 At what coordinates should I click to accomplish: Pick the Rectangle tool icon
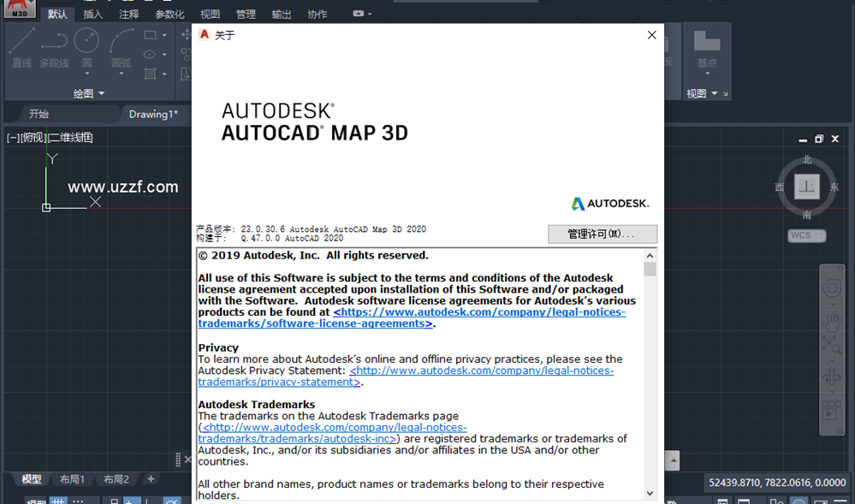[x=150, y=35]
